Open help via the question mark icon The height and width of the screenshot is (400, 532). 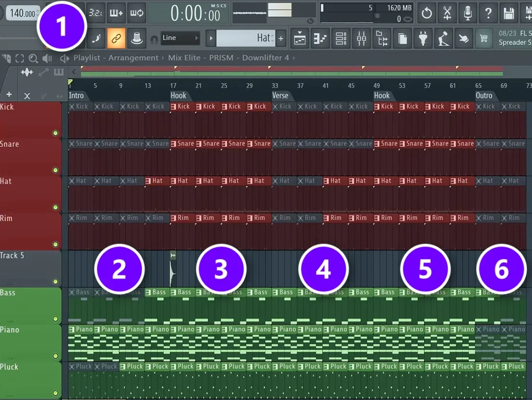488,13
